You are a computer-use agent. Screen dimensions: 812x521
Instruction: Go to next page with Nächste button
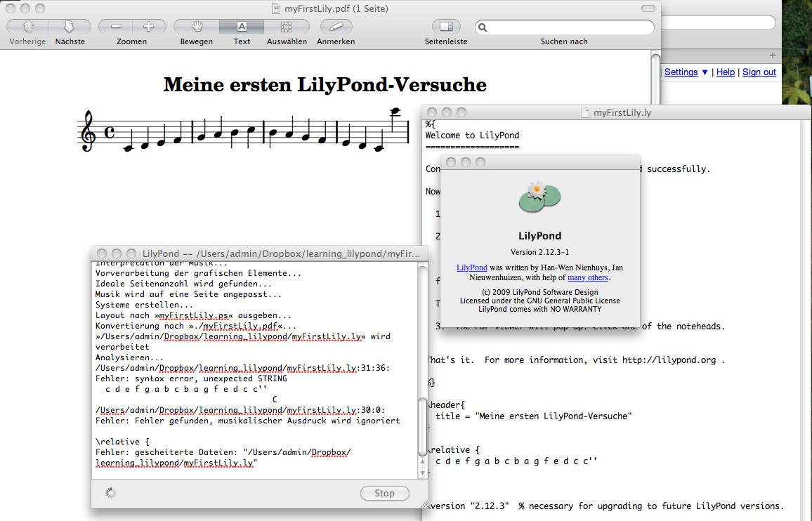[70, 27]
